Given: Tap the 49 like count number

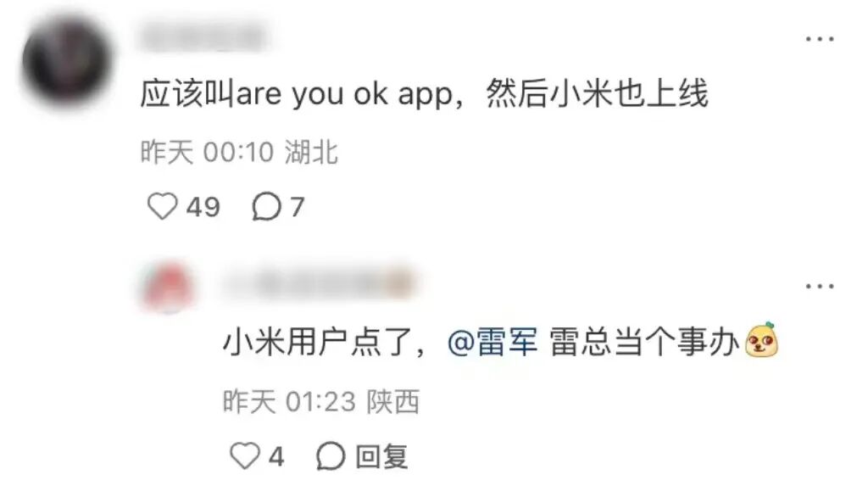Looking at the screenshot, I should coord(203,207).
